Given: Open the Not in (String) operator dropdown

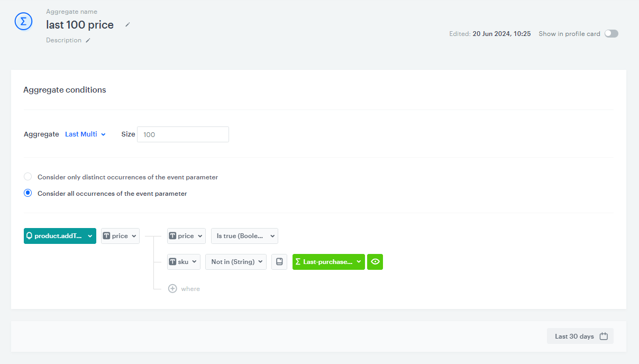Looking at the screenshot, I should [x=236, y=262].
